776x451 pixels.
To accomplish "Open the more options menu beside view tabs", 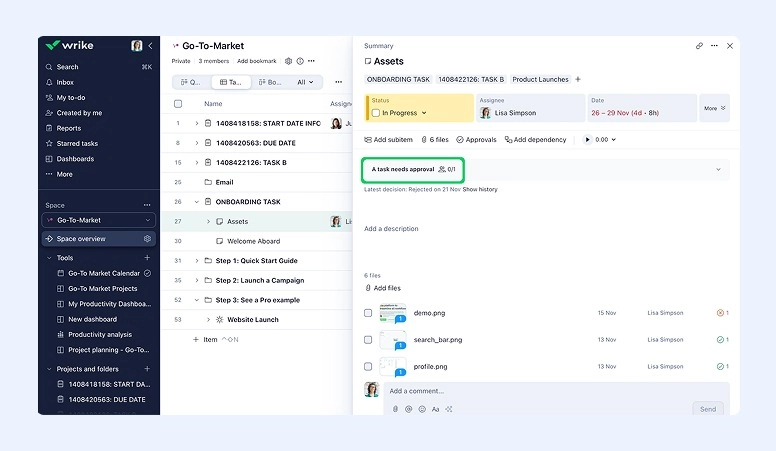I will click(x=339, y=82).
